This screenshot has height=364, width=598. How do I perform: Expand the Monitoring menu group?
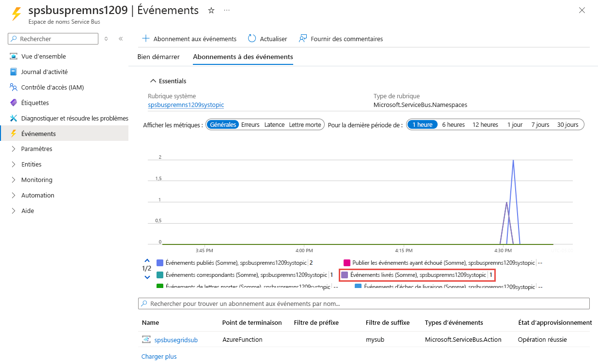[x=13, y=180]
